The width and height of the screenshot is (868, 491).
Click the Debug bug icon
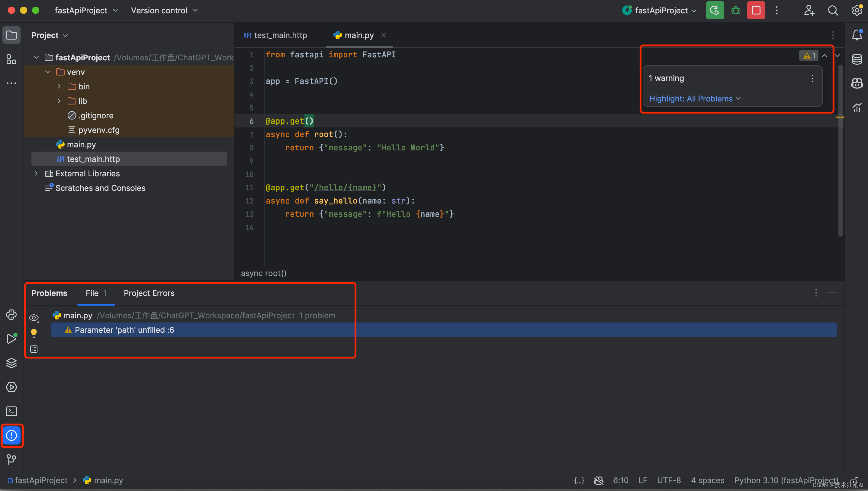[735, 11]
